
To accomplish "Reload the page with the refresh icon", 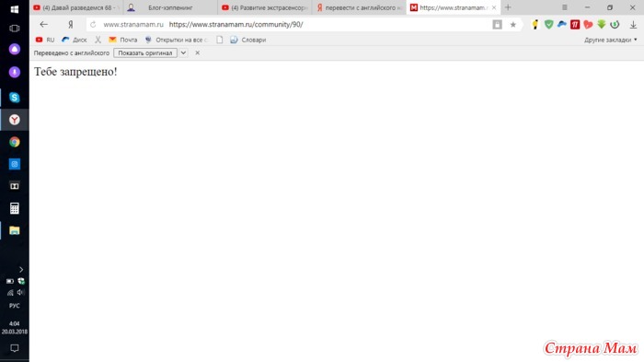I will (93, 25).
